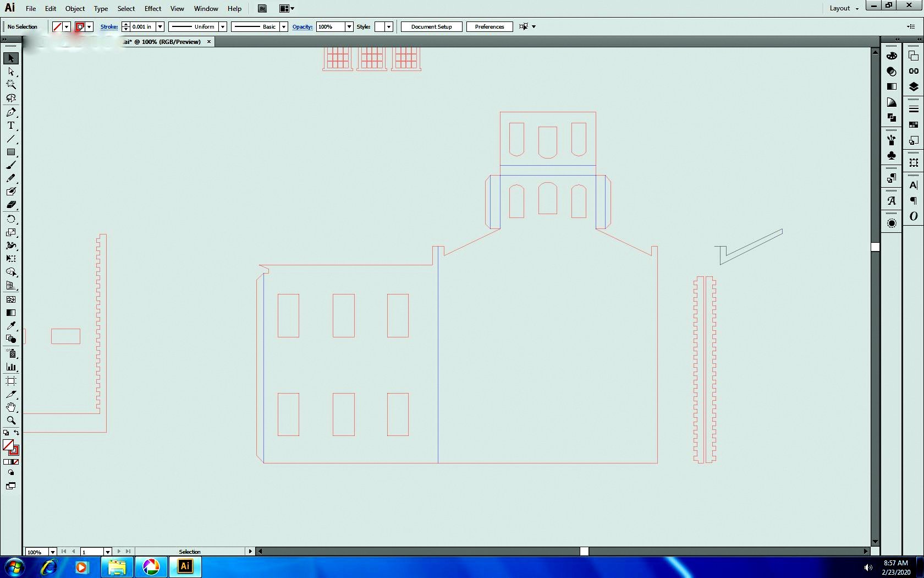Select the Pencil tool
This screenshot has width=924, height=578.
pos(11,178)
